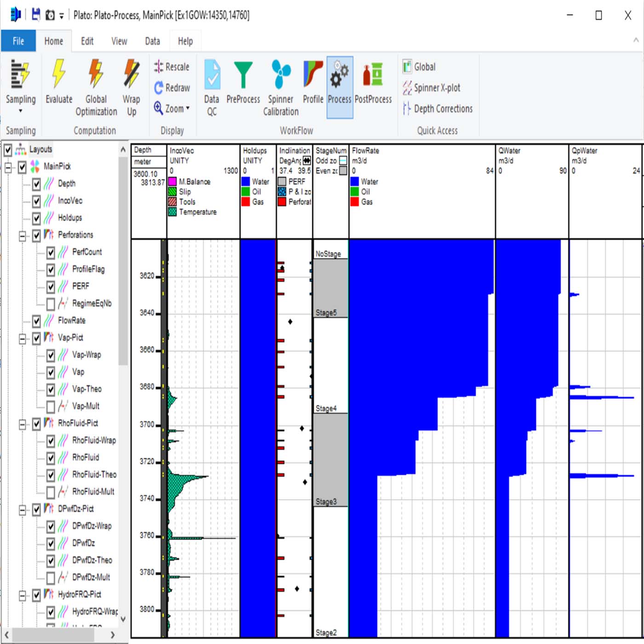Screen dimensions: 644x644
Task: Open the Data QC workflow step
Action: click(212, 75)
